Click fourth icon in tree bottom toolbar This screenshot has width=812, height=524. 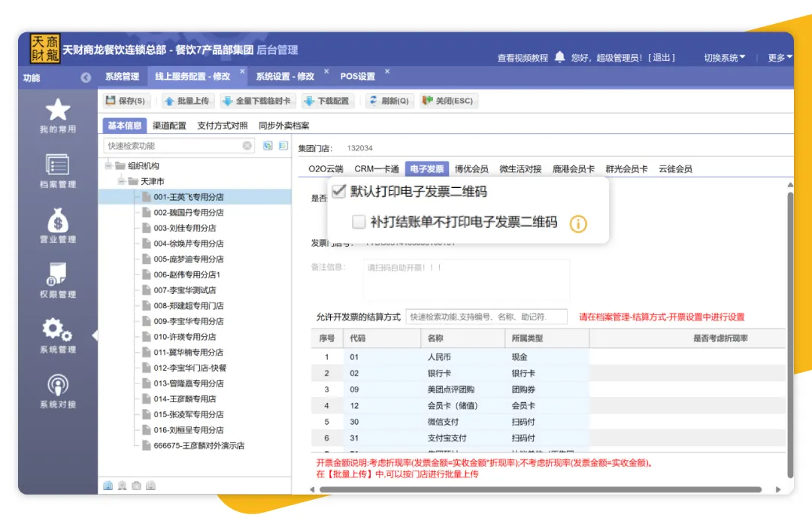tap(150, 486)
